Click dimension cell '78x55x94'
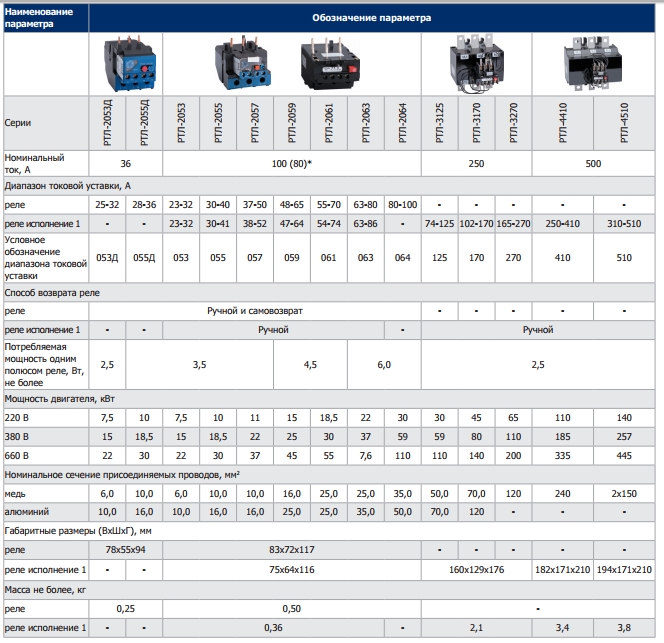 (126, 550)
